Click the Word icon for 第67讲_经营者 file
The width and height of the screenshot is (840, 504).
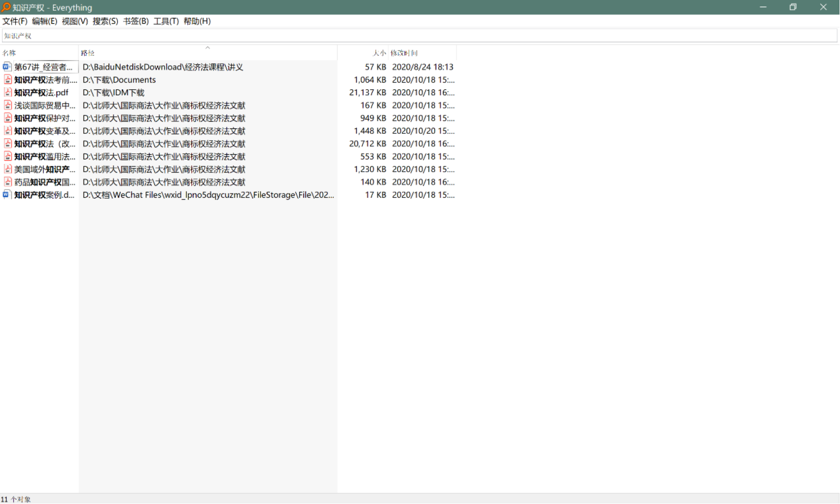pyautogui.click(x=7, y=67)
